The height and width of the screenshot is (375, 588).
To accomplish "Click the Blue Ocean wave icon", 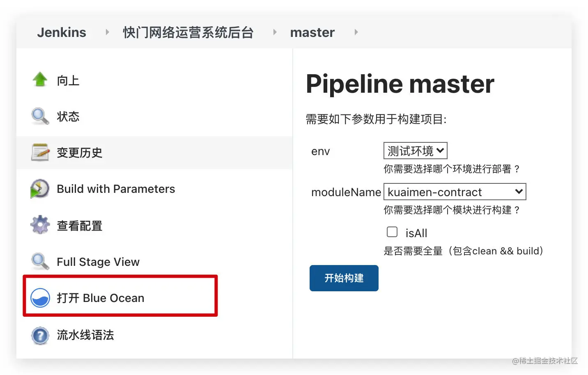I will pyautogui.click(x=40, y=298).
